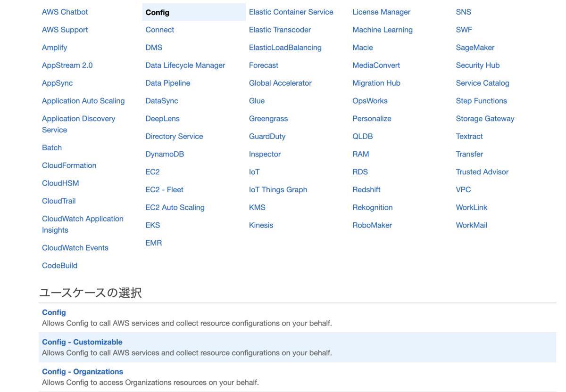Select Greengrass service
This screenshot has width=566, height=392.
[268, 119]
